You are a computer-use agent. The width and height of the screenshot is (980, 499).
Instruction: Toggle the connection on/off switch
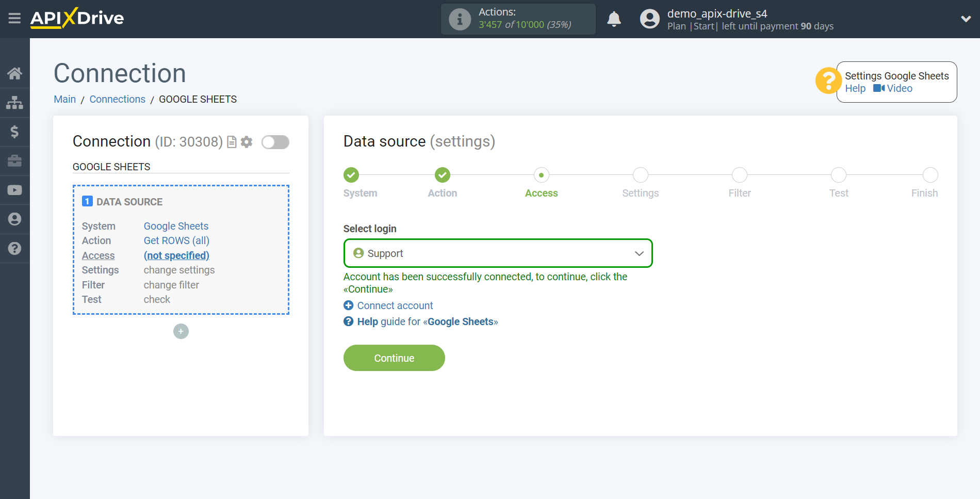[x=275, y=142]
